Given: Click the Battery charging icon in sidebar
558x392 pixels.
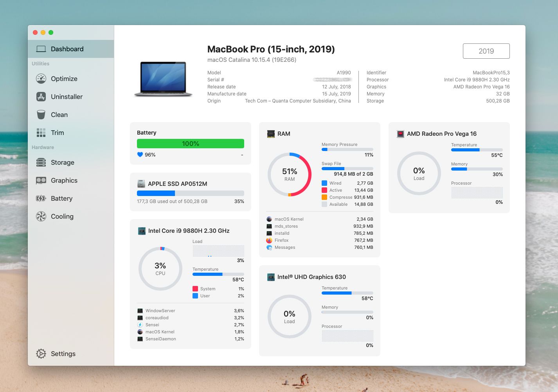Looking at the screenshot, I should (x=41, y=198).
